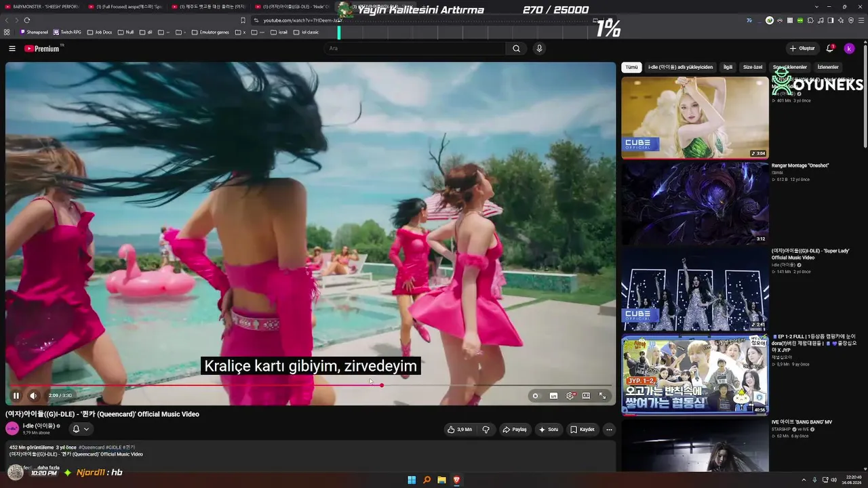This screenshot has height=488, width=868.
Task: Open YouTube notifications bell
Action: tap(830, 48)
